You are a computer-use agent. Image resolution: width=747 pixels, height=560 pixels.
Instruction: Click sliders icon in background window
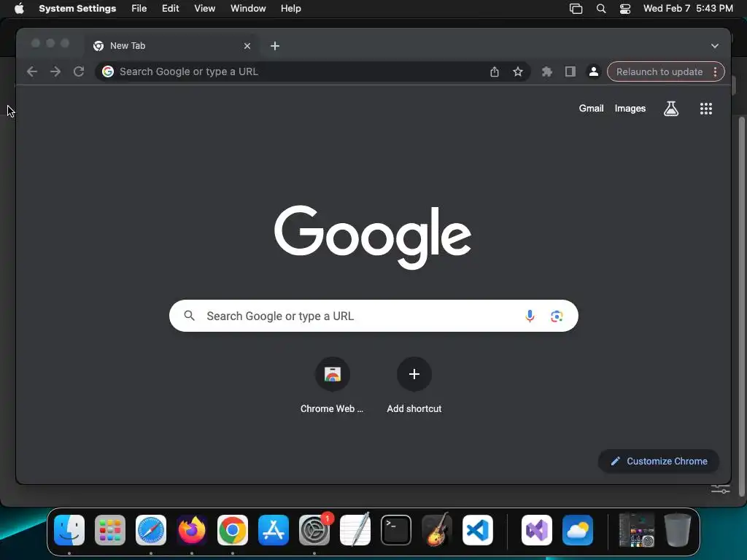coord(720,489)
